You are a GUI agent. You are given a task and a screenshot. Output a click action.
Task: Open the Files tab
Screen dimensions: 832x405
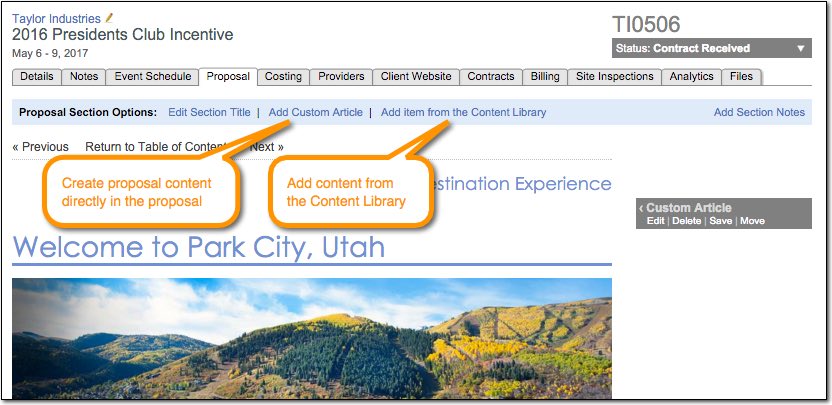pos(741,77)
